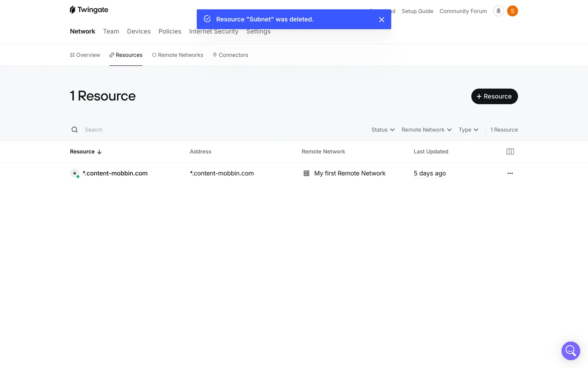Open the support chat bubble

click(571, 351)
